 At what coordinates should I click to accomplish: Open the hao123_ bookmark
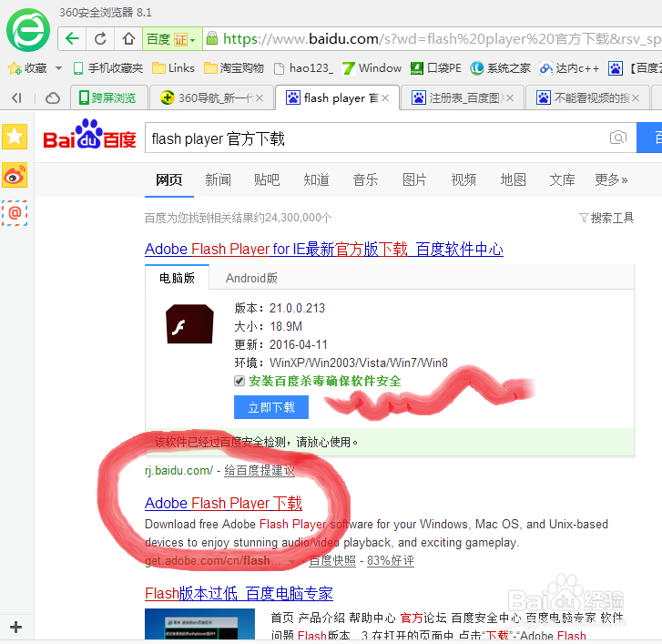(303, 68)
